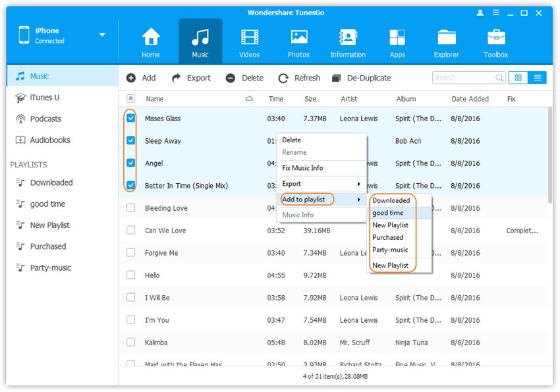Screen dimensions: 560x392
Task: Click the Add plus icon
Action: [131, 78]
